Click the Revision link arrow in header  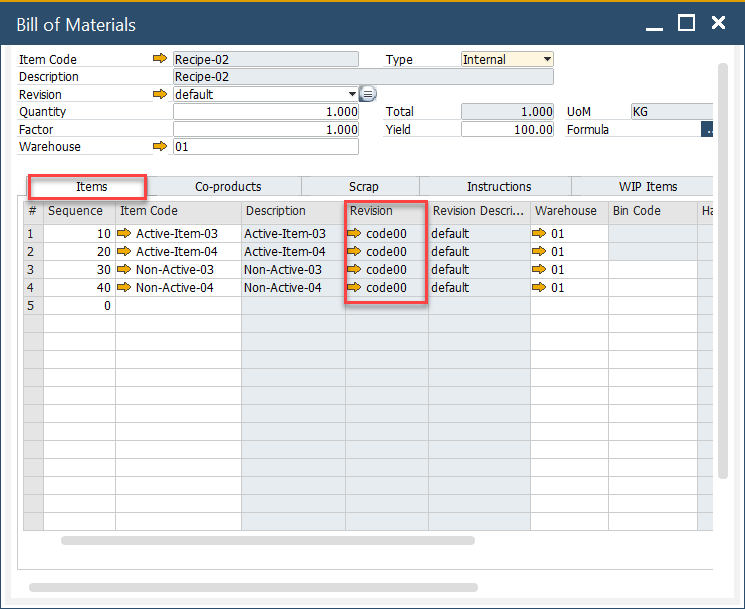[x=160, y=95]
